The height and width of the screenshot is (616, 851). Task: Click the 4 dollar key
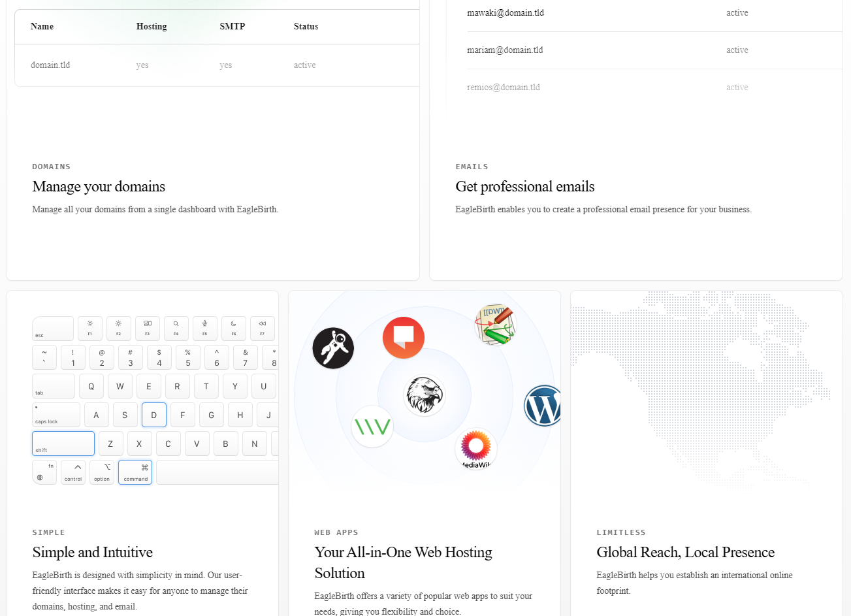coord(159,357)
